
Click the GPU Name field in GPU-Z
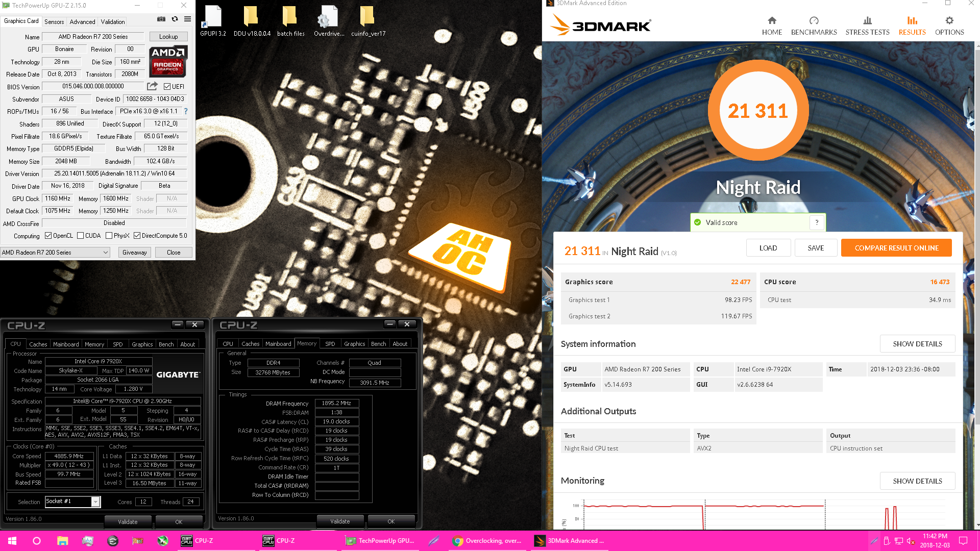coord(93,37)
